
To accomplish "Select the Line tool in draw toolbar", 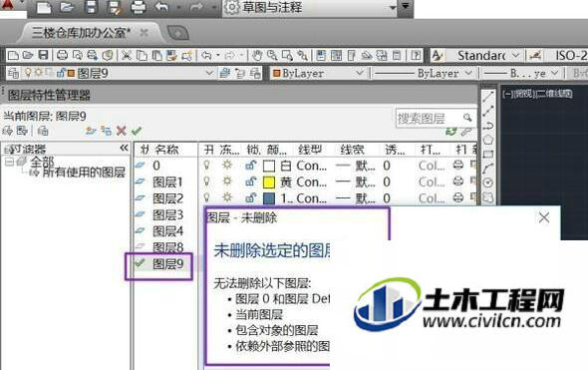I will tap(488, 97).
